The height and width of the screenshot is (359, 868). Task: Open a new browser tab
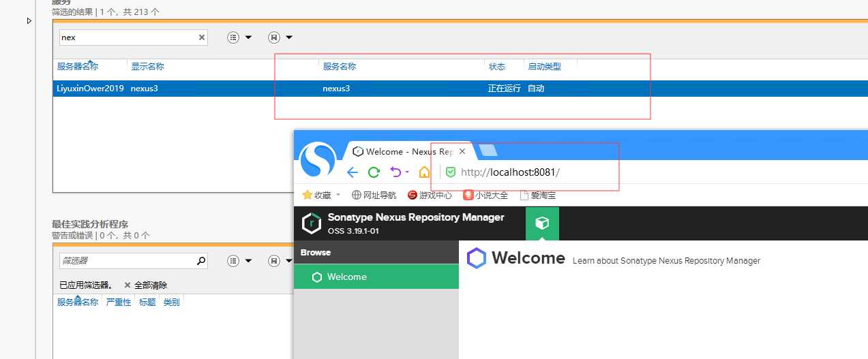(488, 151)
